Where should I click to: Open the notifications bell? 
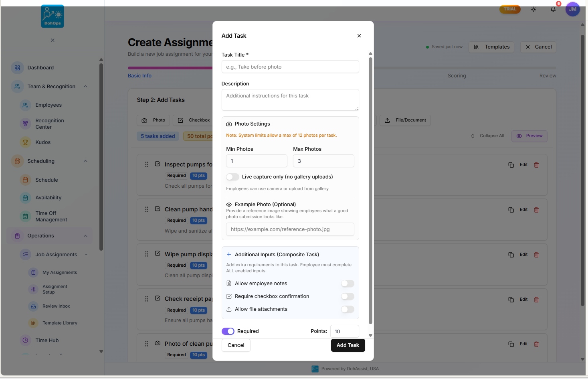553,9
